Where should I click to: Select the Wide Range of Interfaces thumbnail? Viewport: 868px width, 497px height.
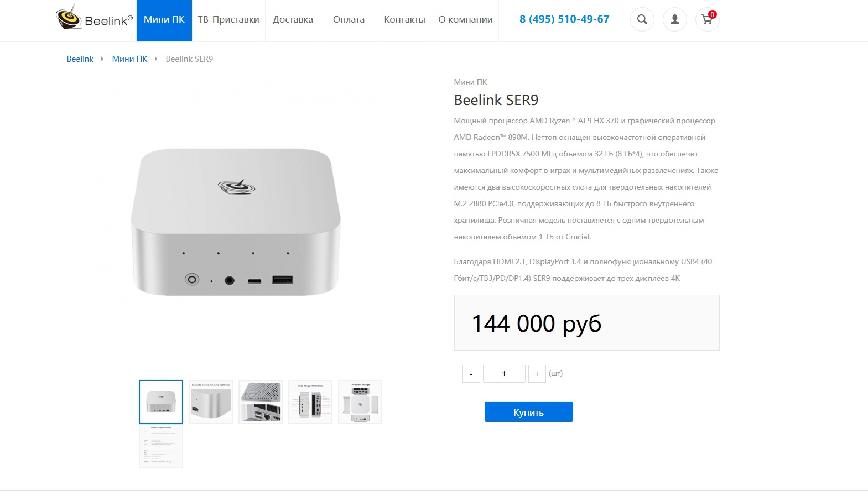click(310, 402)
